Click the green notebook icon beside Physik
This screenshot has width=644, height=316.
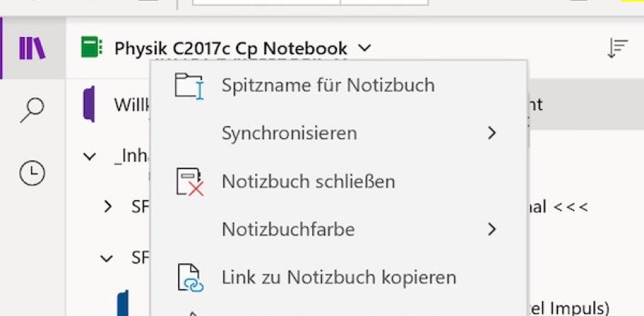pyautogui.click(x=91, y=49)
